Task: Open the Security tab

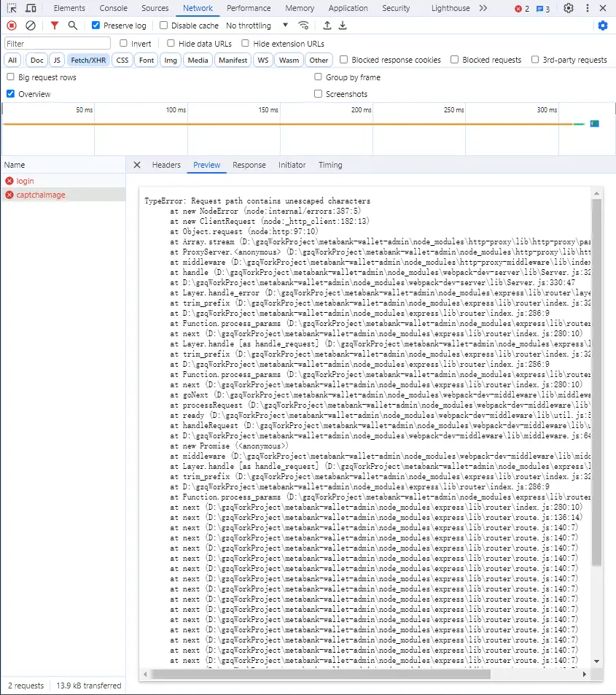Action: pos(396,8)
